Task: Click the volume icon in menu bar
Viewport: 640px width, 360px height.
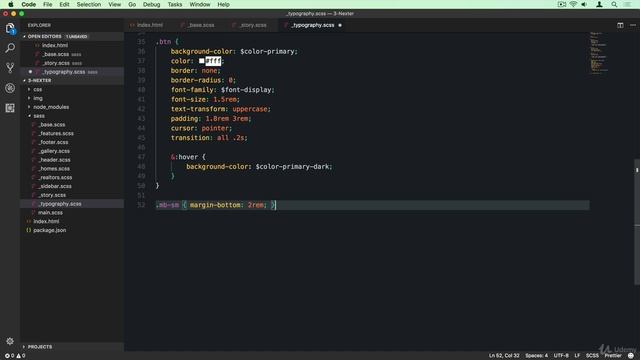Action: click(x=584, y=4)
